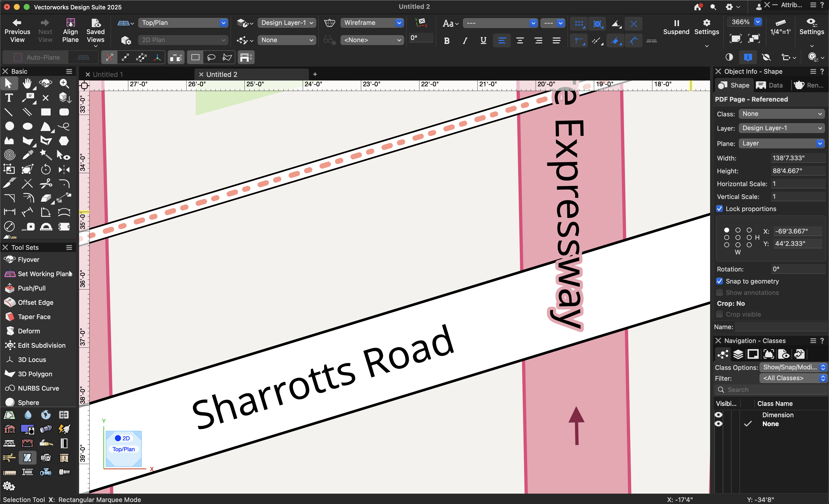829x504 pixels.
Task: Select the Circle tool
Action: (x=9, y=126)
